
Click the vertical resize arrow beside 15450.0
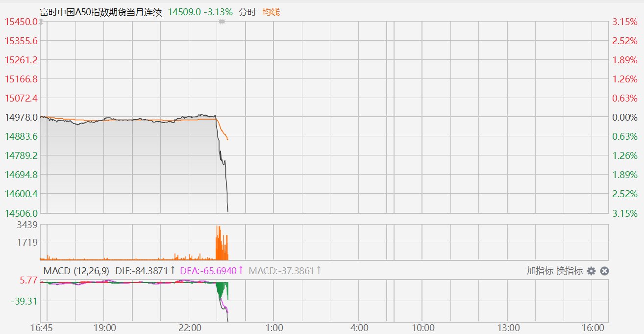(x=41, y=22)
